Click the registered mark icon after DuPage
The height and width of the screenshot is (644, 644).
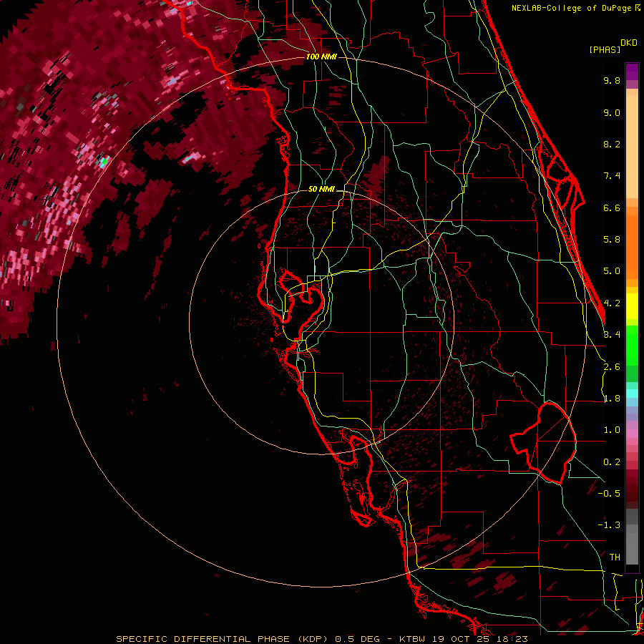coord(638,7)
